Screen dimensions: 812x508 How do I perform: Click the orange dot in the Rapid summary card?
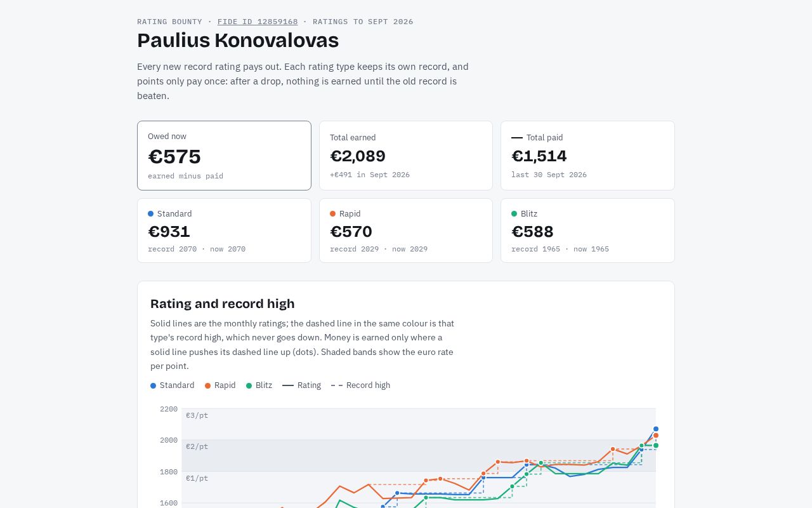(x=332, y=214)
